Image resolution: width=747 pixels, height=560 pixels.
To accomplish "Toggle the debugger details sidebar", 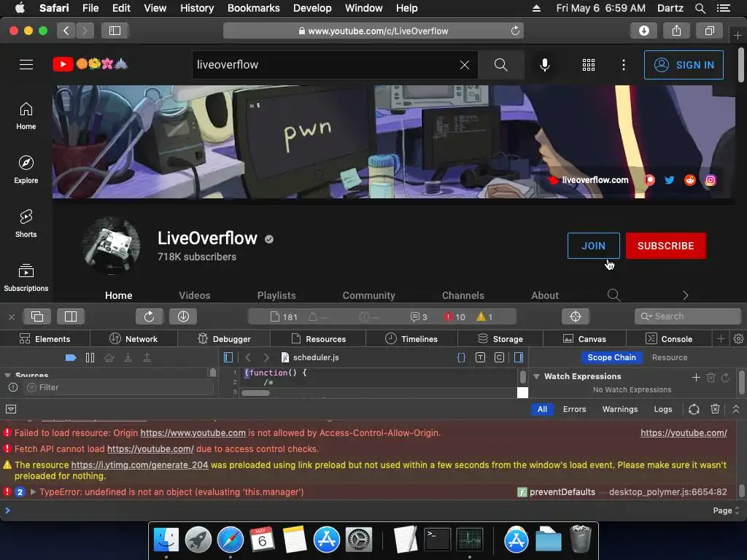I will (x=519, y=357).
